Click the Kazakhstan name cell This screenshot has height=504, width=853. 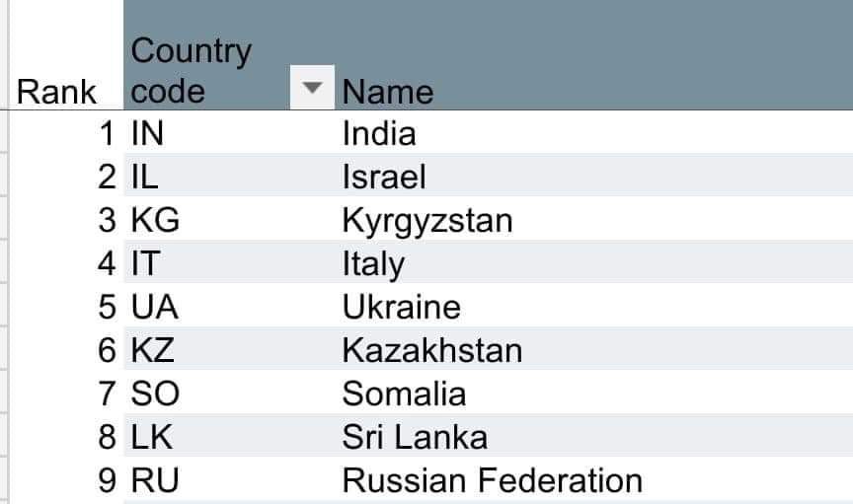click(594, 348)
